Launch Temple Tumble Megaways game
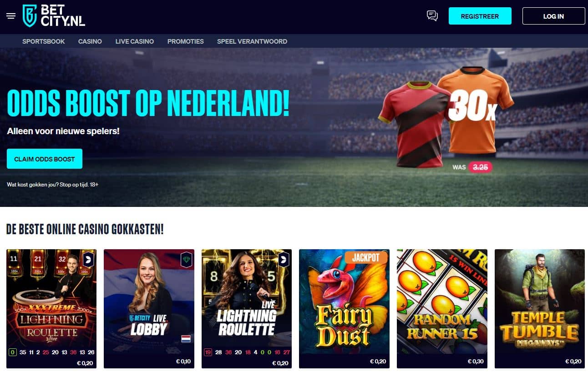 pos(540,309)
